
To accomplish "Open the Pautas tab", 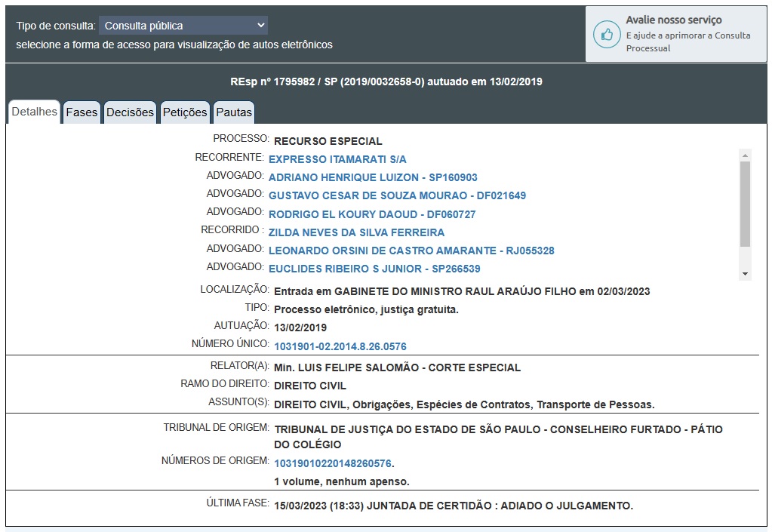I will (x=234, y=112).
